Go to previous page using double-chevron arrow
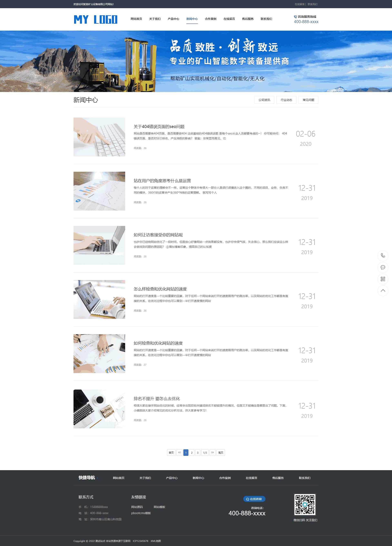The width and height of the screenshot is (392, 546). 179,453
